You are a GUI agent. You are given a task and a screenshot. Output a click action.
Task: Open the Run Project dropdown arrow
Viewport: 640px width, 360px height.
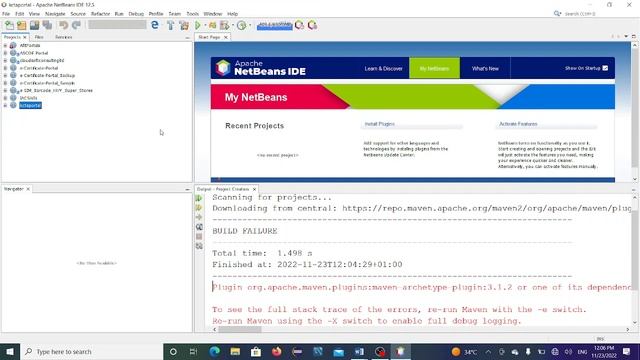(204, 25)
